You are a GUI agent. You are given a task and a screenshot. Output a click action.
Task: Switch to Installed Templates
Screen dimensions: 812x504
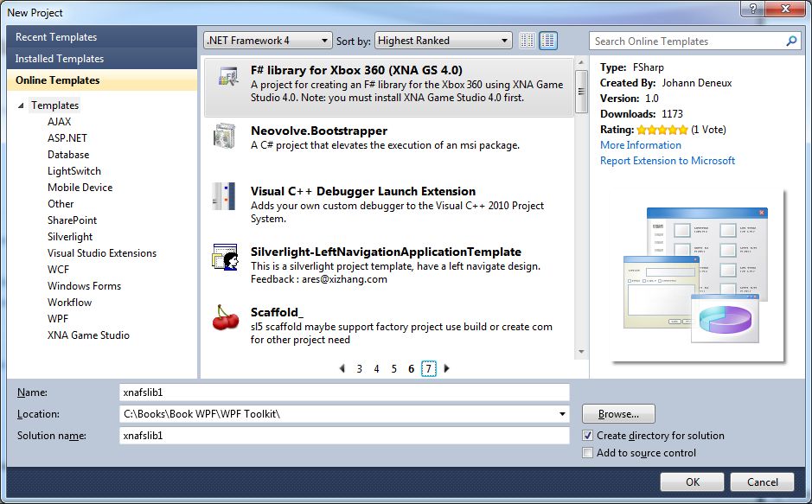(59, 59)
